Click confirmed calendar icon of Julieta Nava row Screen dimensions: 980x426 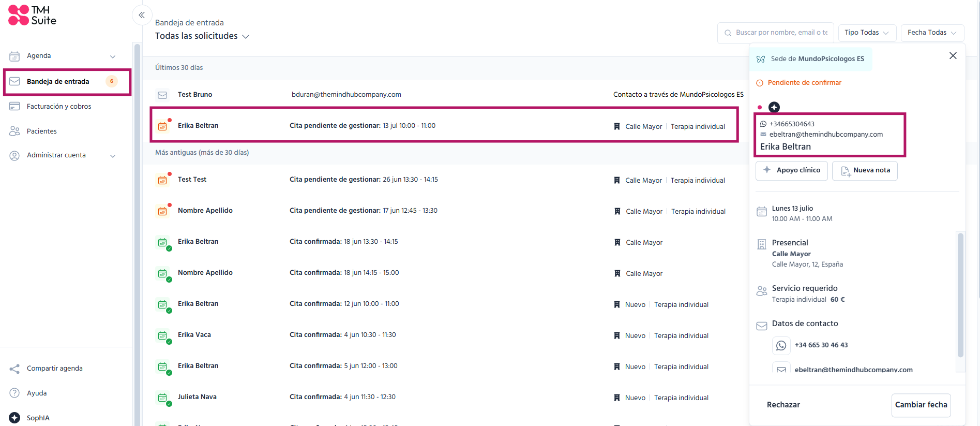pyautogui.click(x=163, y=398)
